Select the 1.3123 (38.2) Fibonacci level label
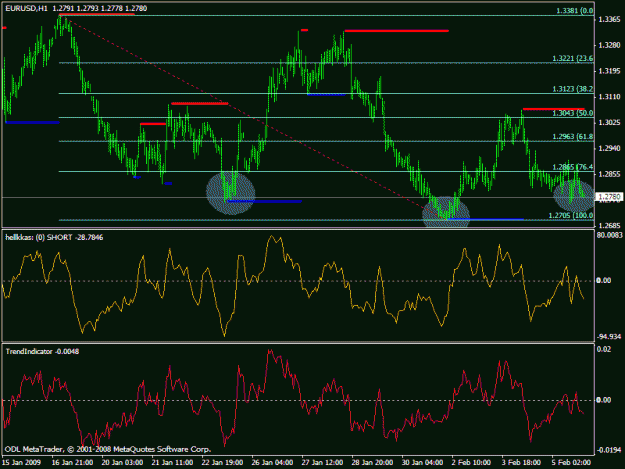 573,89
